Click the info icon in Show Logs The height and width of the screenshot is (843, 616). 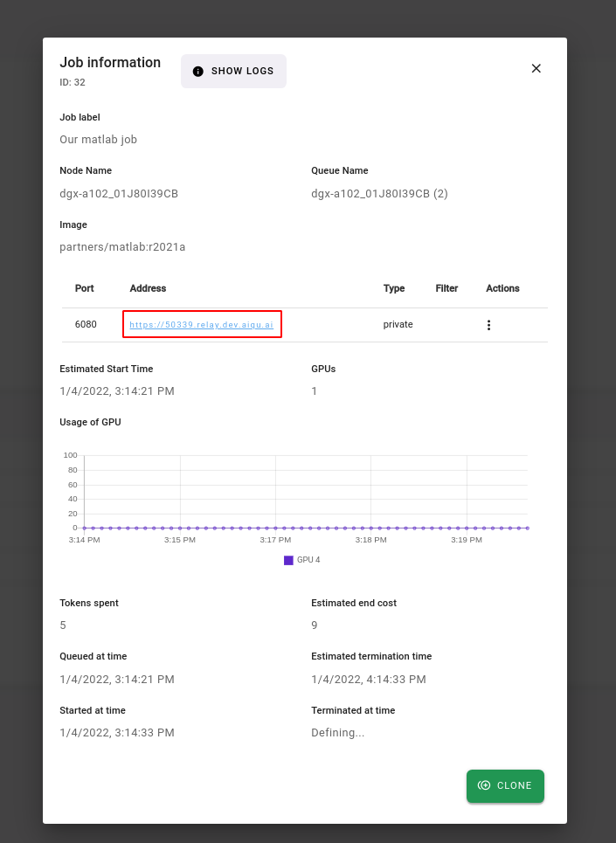click(x=198, y=72)
